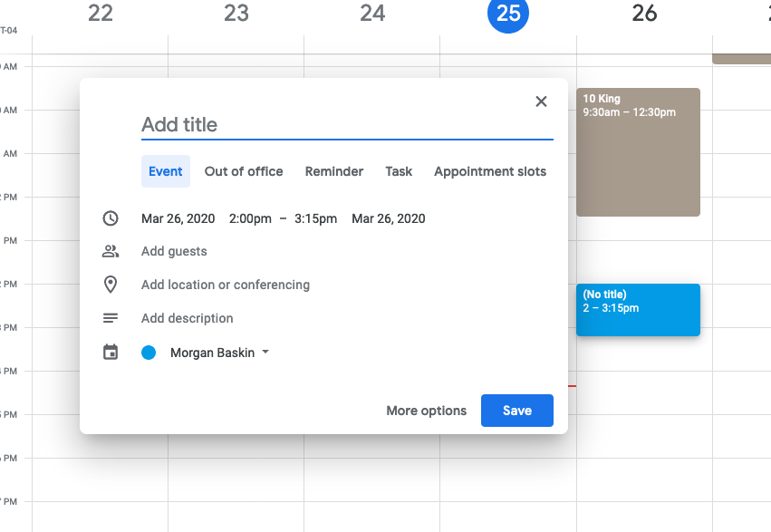This screenshot has width=771, height=532.
Task: Select day 22 in the header
Action: click(101, 14)
